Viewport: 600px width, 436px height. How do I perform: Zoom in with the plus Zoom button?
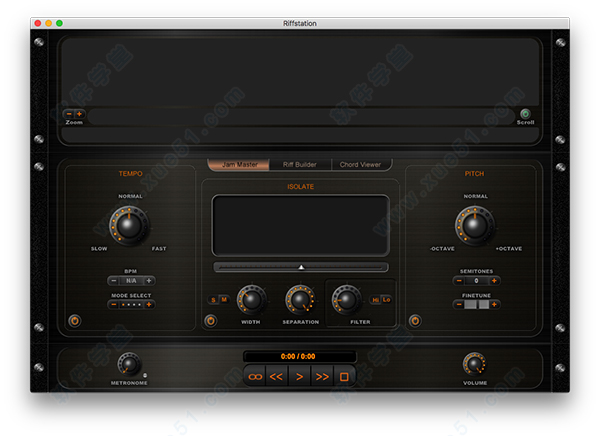click(x=79, y=114)
